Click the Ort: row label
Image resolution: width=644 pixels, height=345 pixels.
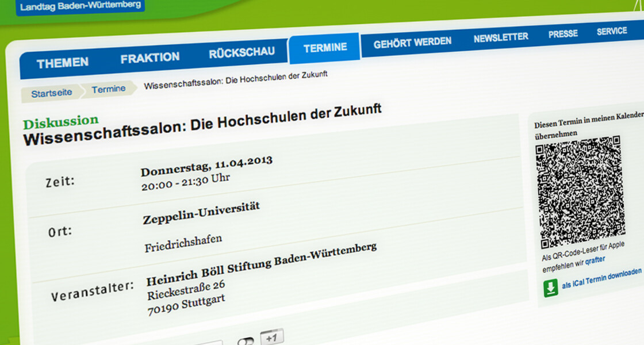(x=60, y=232)
